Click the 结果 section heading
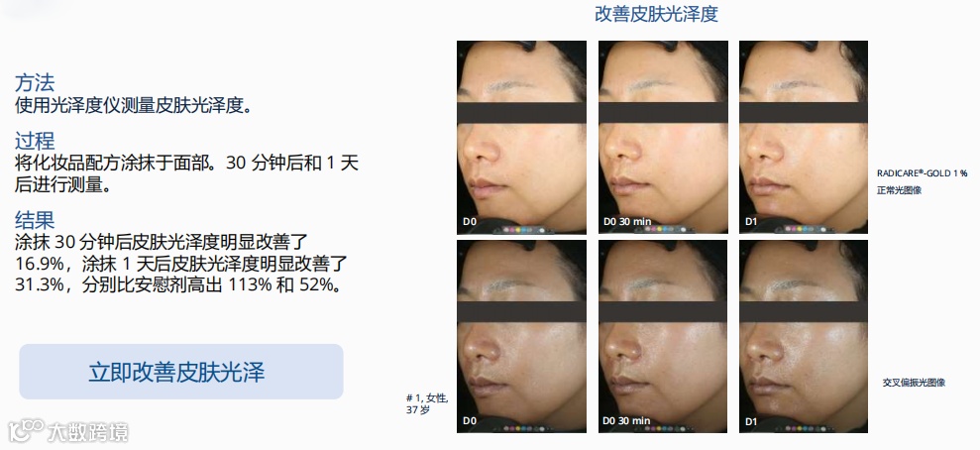 [x=35, y=220]
